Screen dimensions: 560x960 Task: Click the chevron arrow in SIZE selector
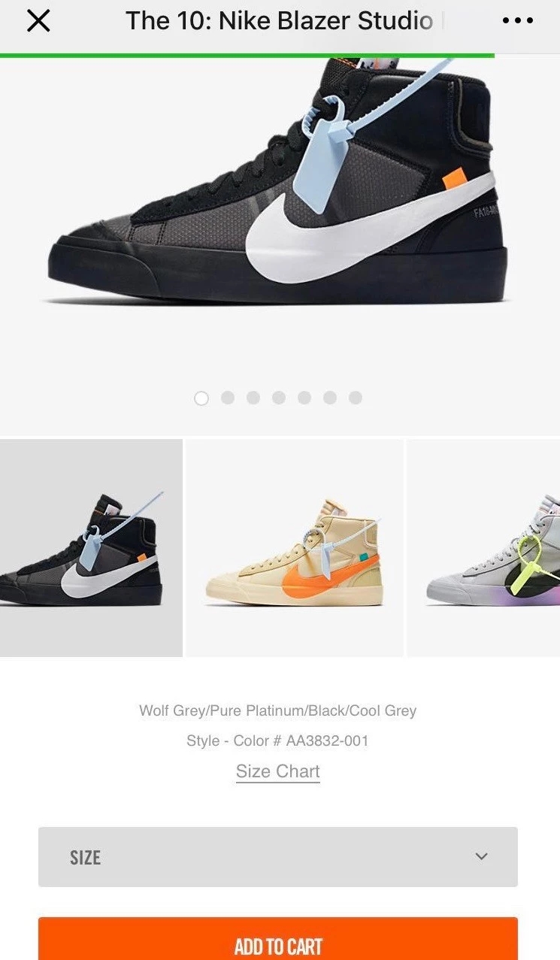click(482, 856)
